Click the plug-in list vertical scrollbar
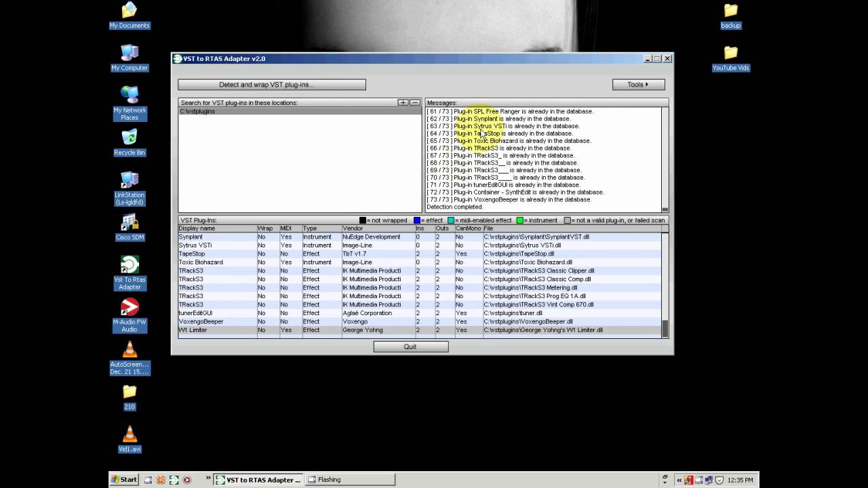 coord(665,285)
